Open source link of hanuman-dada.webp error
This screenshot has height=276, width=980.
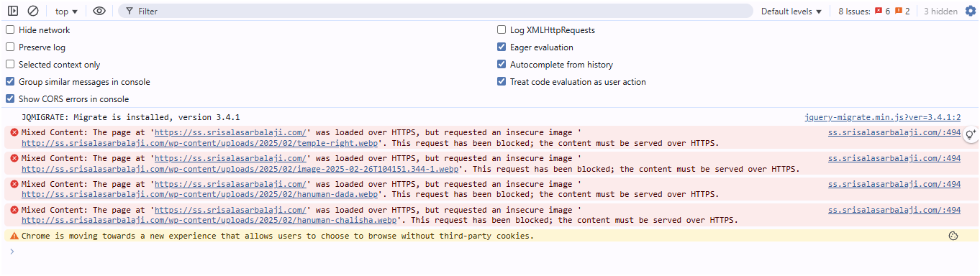pos(894,184)
